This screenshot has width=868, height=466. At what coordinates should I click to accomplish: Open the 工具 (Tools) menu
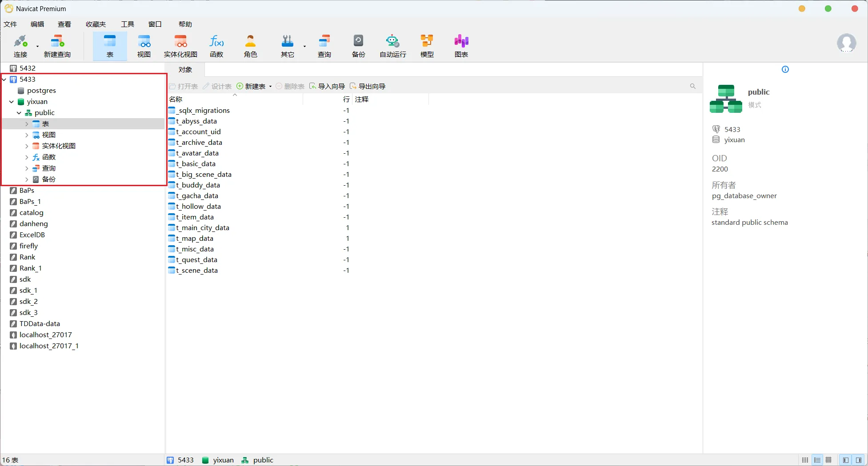[127, 24]
